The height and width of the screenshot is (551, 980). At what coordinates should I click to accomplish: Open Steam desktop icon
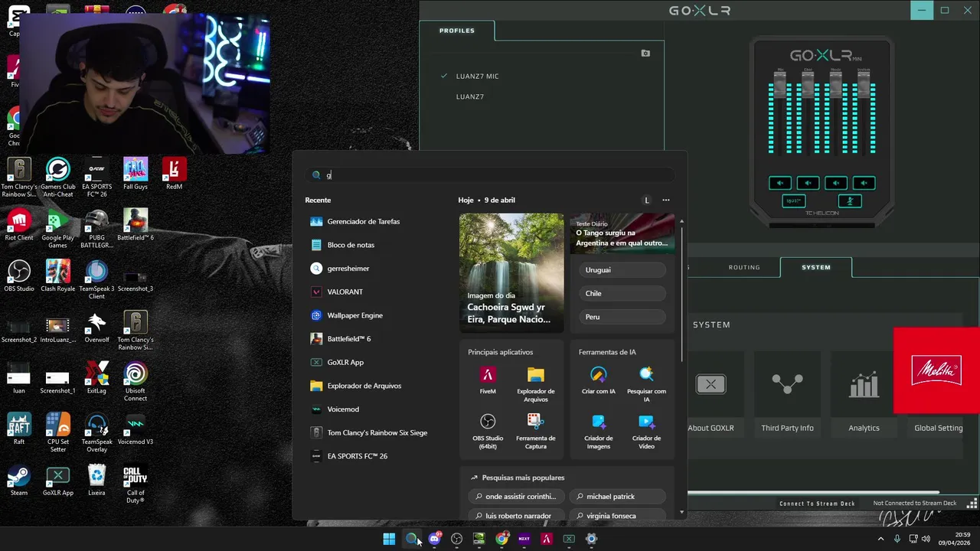(x=19, y=480)
